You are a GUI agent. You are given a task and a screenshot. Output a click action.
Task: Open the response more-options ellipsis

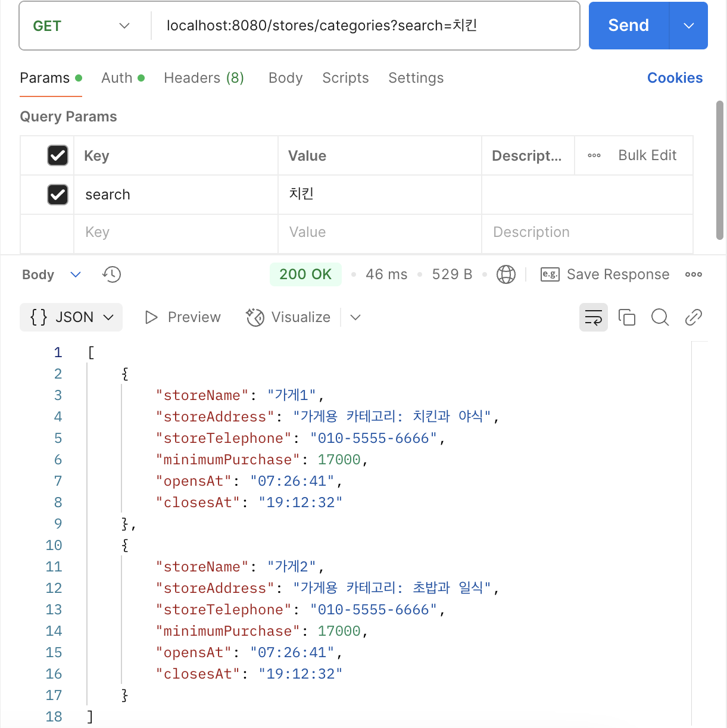pyautogui.click(x=694, y=274)
